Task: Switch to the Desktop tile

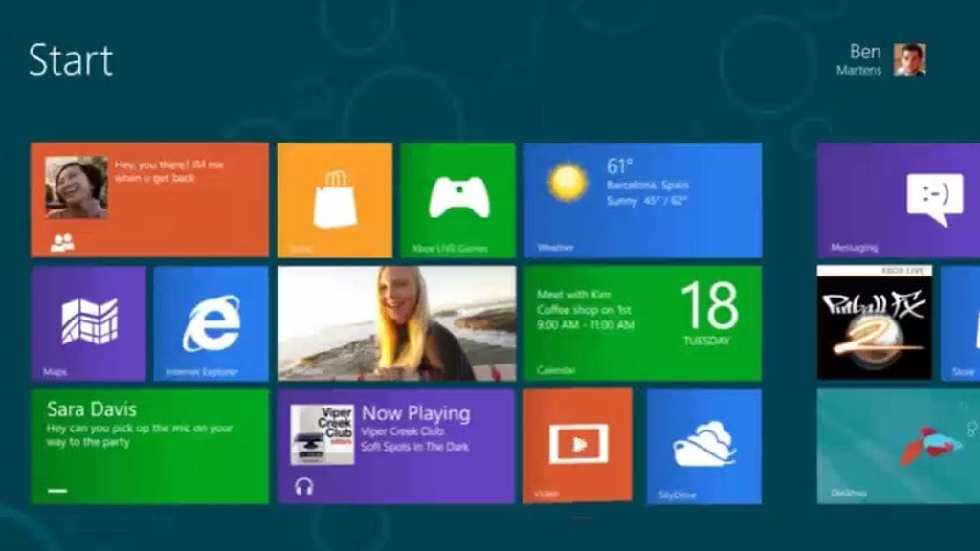Action: (x=900, y=445)
